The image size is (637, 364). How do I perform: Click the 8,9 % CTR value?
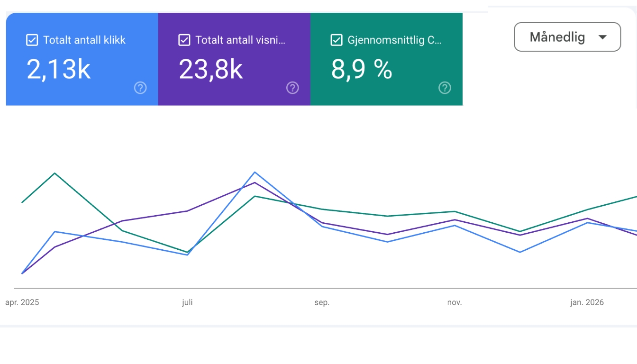(362, 69)
